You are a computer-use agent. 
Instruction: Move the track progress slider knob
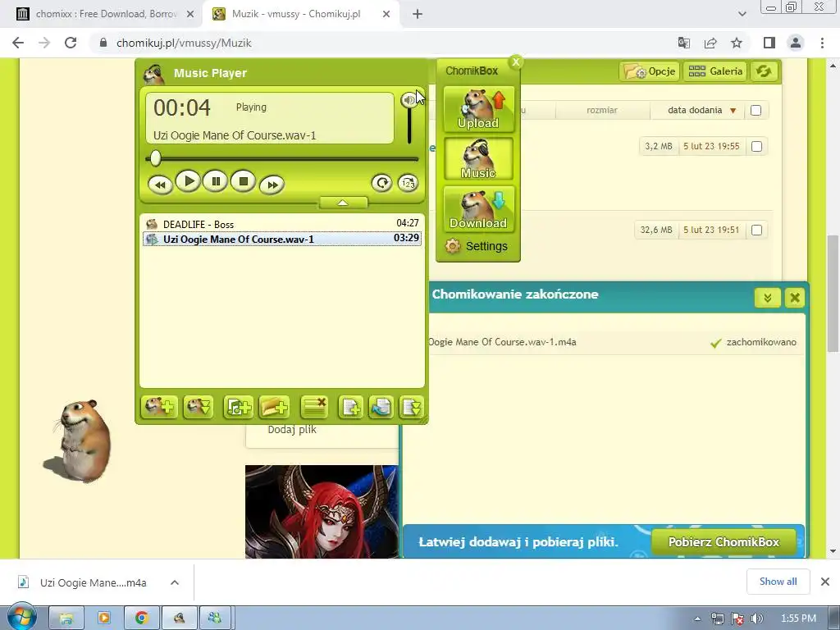(155, 158)
